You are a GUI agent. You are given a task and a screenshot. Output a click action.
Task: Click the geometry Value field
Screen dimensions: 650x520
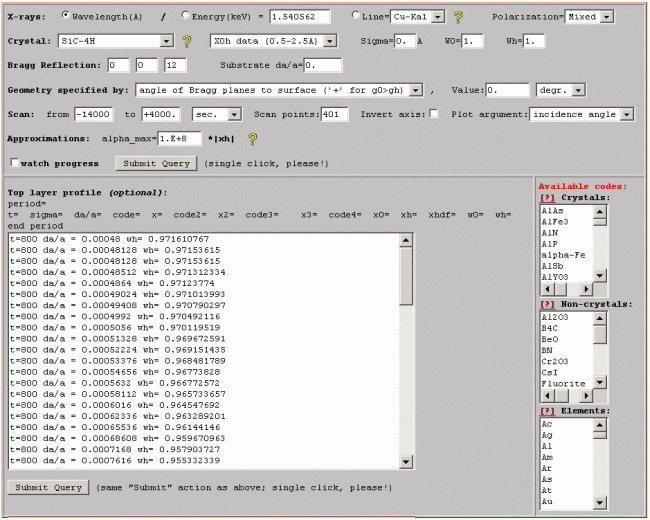(x=507, y=90)
